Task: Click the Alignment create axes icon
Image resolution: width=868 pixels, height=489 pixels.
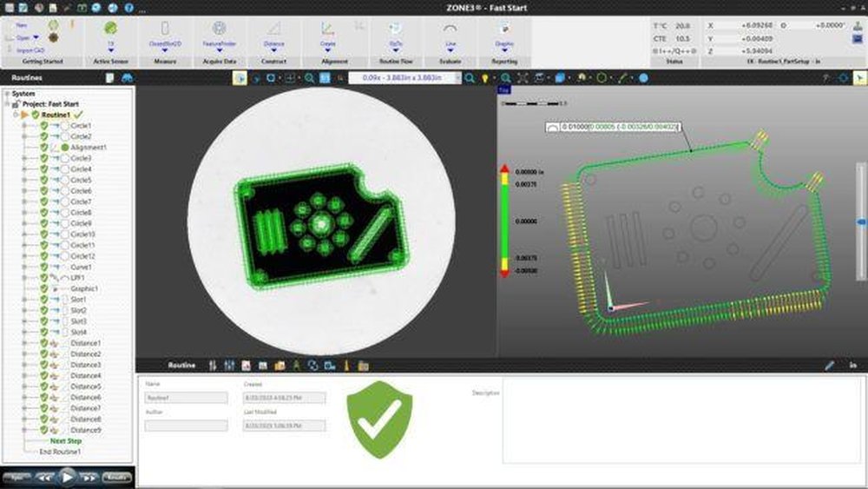Action: pos(328,28)
